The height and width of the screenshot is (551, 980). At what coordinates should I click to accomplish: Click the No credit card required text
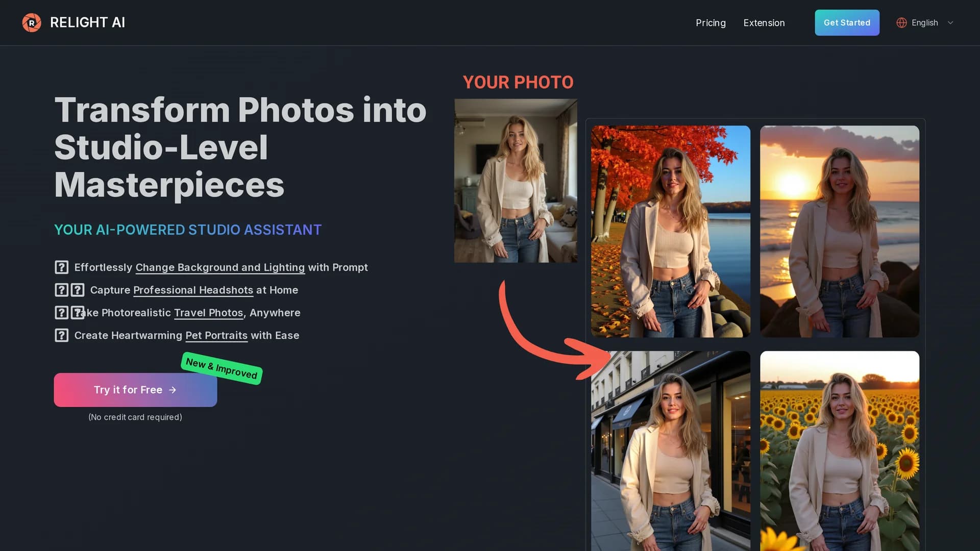tap(135, 417)
